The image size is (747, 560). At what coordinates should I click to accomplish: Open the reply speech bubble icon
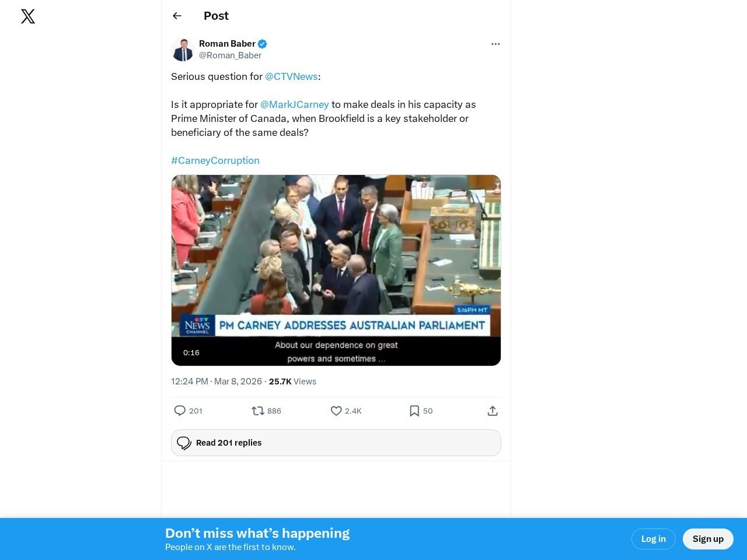180,411
